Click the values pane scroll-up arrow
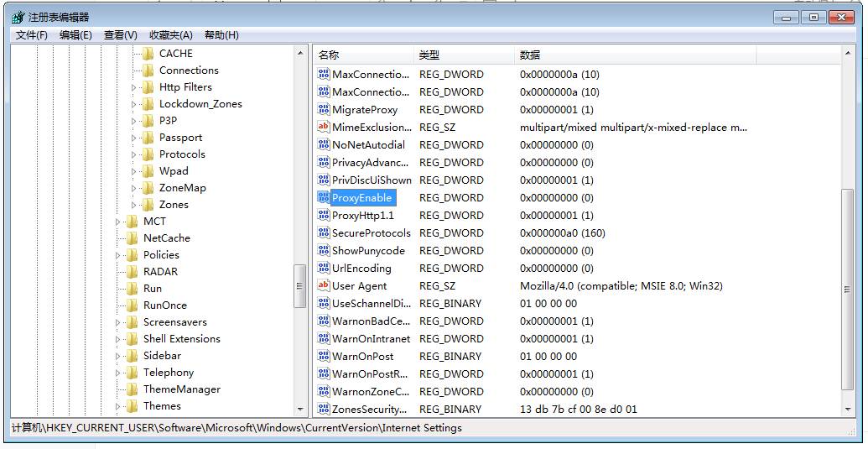The width and height of the screenshot is (868, 449). coord(847,53)
